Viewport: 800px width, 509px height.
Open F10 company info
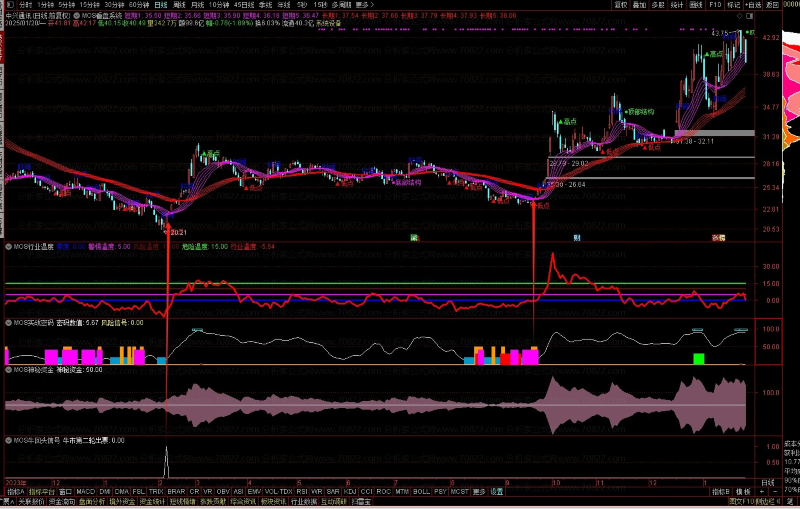[x=715, y=5]
